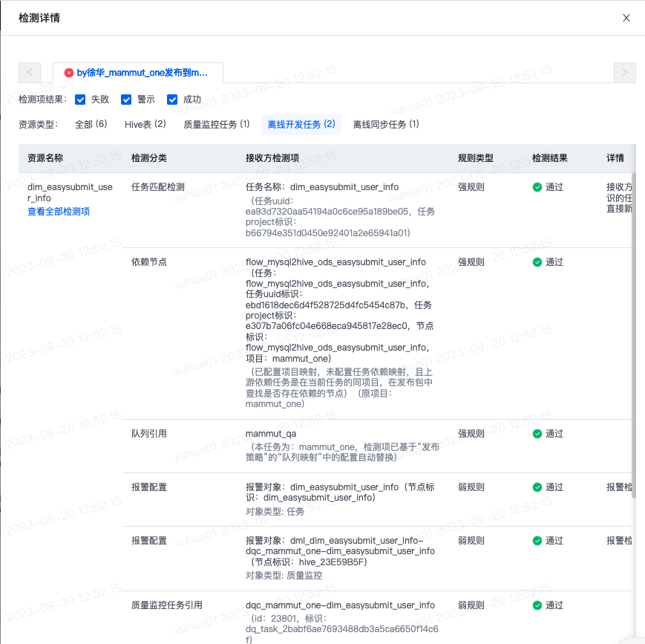Click the green 通过 icon in 队列引用 row
The height and width of the screenshot is (644, 645).
tap(537, 434)
